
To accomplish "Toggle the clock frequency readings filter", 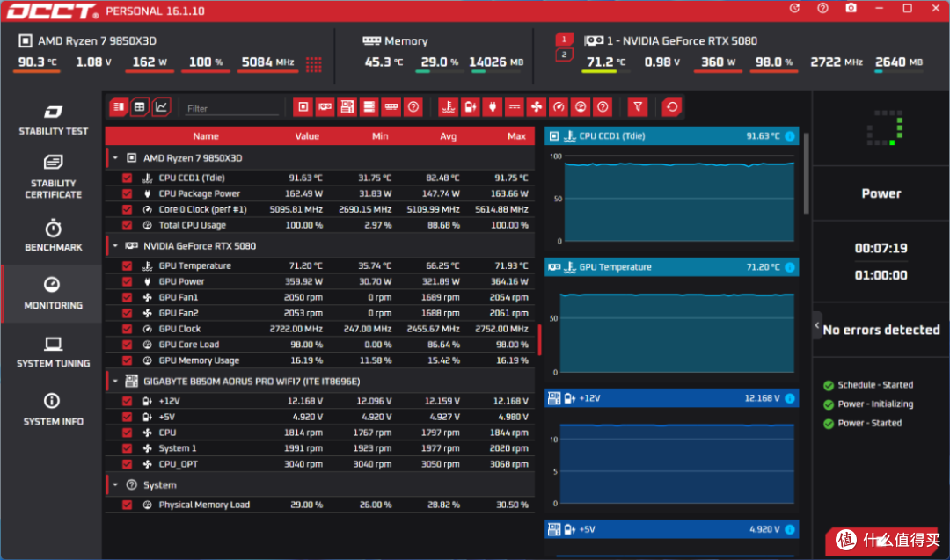I will click(559, 107).
